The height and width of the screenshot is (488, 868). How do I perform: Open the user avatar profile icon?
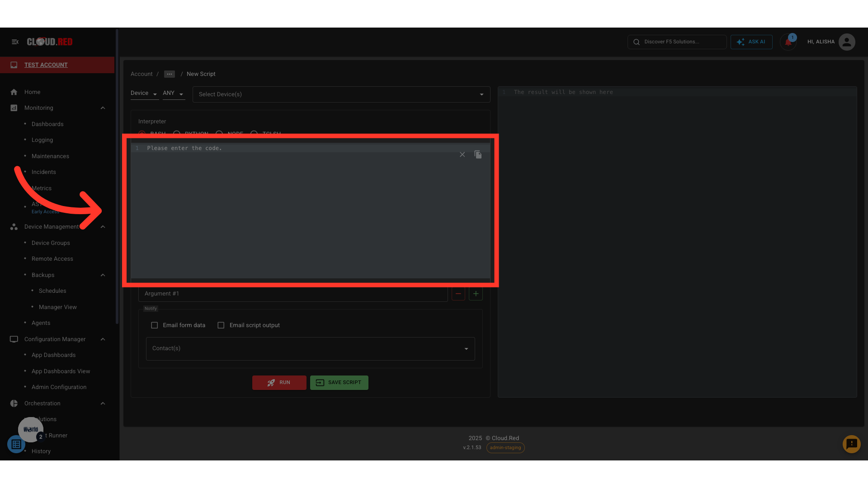point(846,42)
